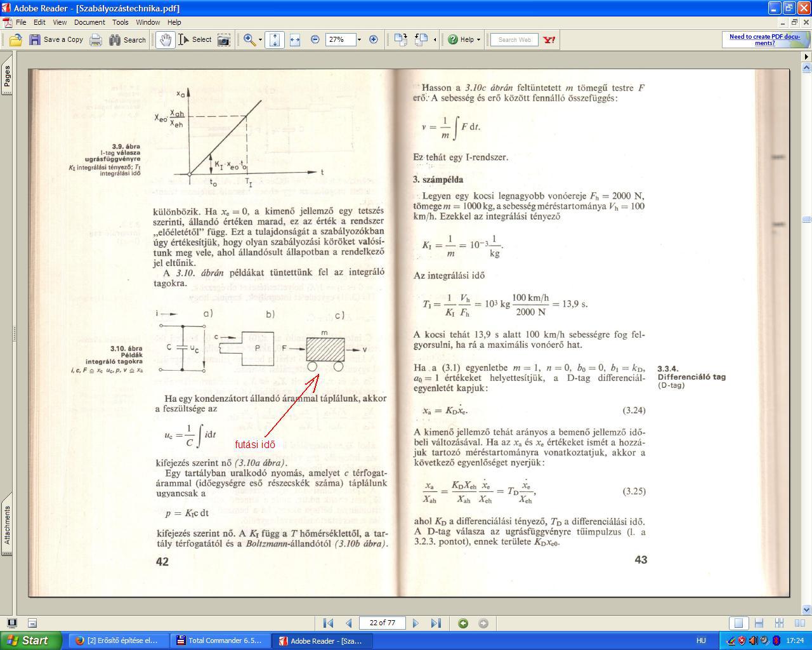This screenshot has width=812, height=650.
Task: Open the Help menu in menu bar
Action: click(x=174, y=22)
